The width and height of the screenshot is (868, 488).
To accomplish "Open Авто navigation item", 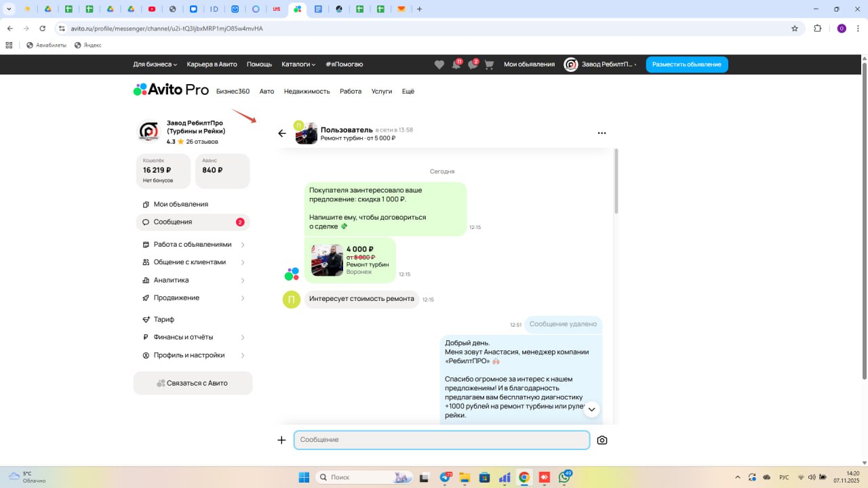I will coord(267,91).
